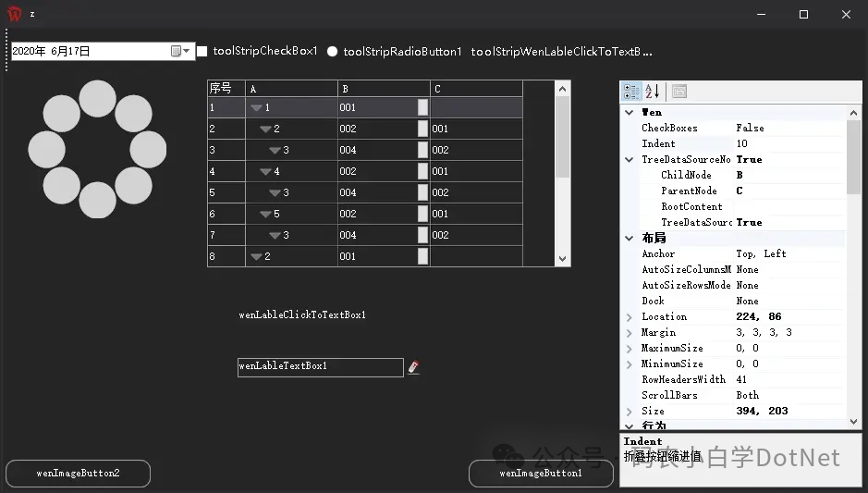This screenshot has width=868, height=493.
Task: Click the red W application icon in title bar
Action: (15, 14)
